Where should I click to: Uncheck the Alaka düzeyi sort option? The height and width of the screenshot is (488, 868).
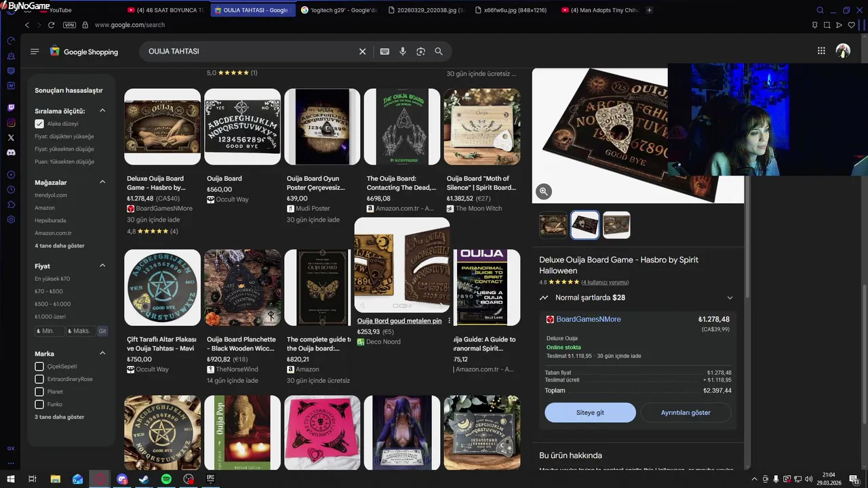(x=39, y=124)
